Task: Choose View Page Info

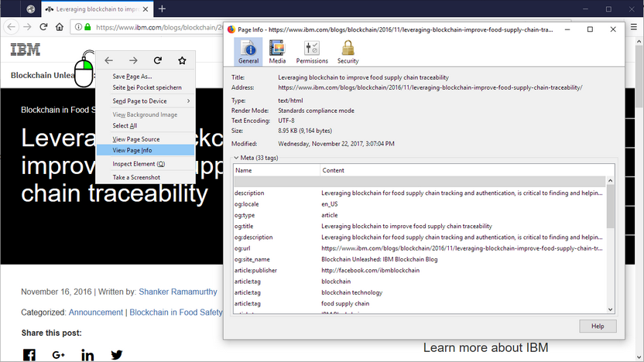Action: tap(146, 150)
